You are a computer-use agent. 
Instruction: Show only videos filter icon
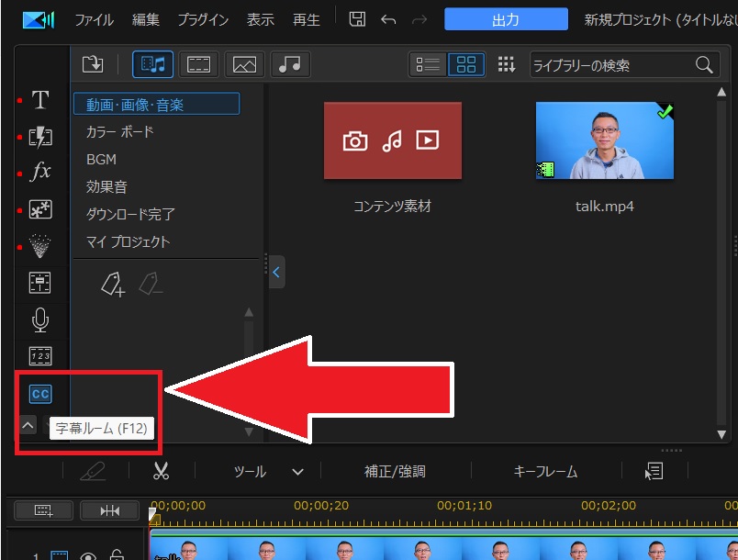coord(198,64)
